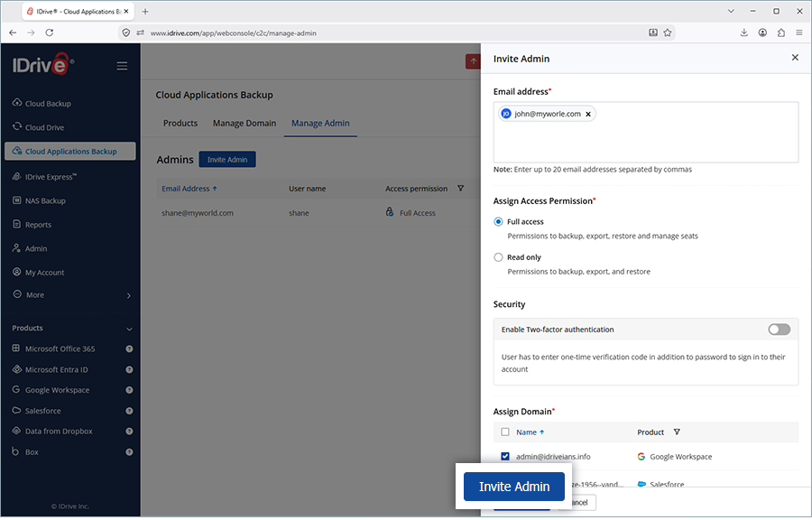812x520 pixels.
Task: Open help icon beside Box
Action: point(129,451)
